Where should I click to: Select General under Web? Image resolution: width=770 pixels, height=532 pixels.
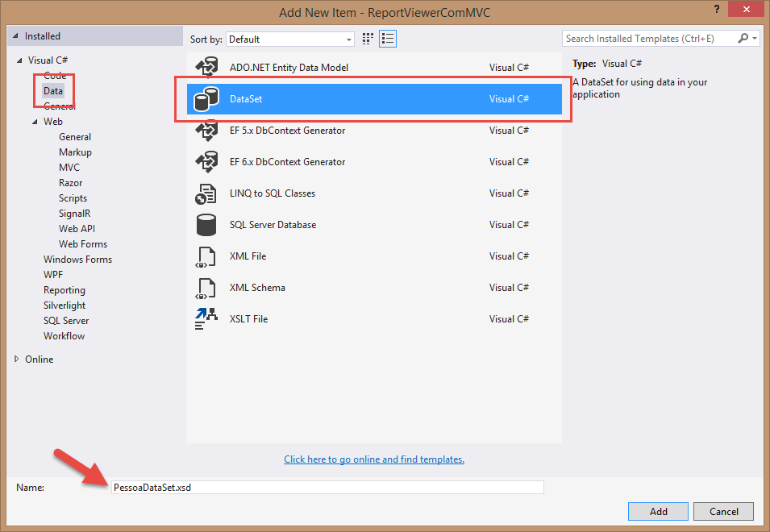[x=75, y=137]
